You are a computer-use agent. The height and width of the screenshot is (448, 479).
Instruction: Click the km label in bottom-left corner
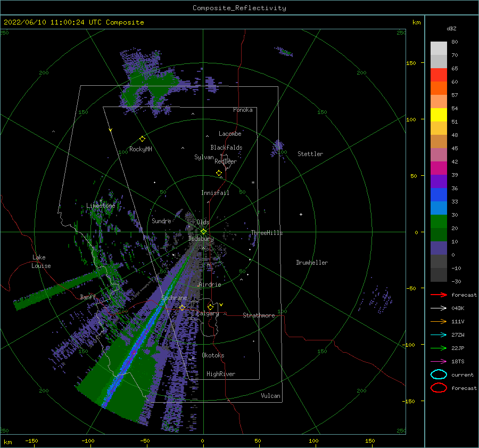pyautogui.click(x=7, y=442)
